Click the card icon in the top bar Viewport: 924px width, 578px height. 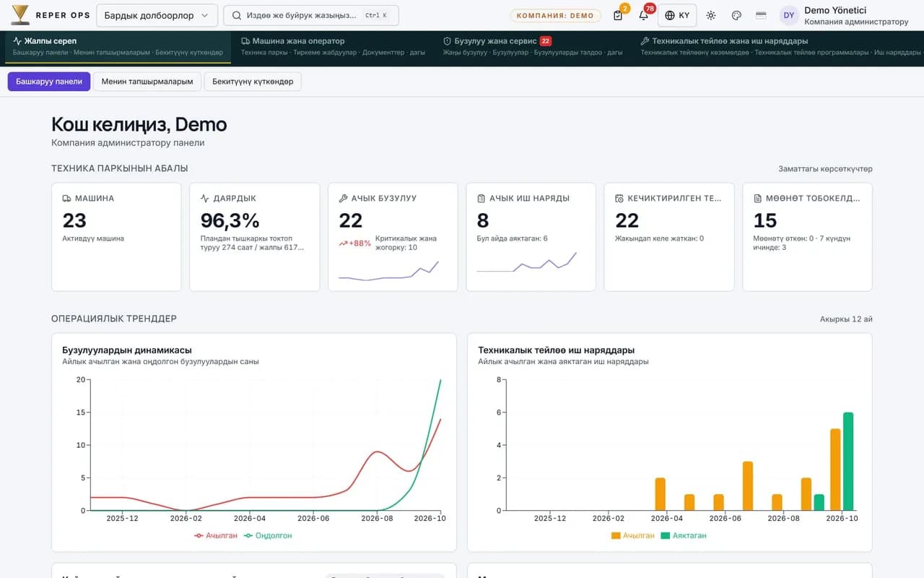pos(761,15)
